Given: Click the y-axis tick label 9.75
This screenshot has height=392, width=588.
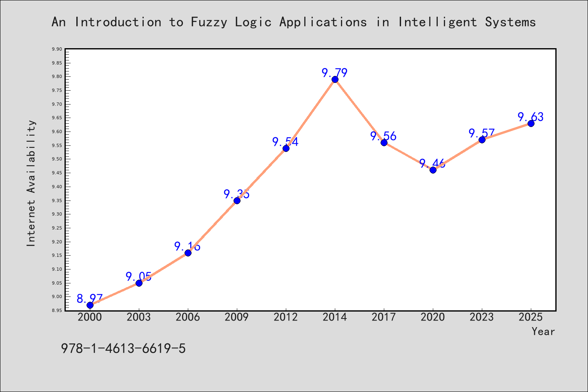Looking at the screenshot, I should [x=57, y=90].
